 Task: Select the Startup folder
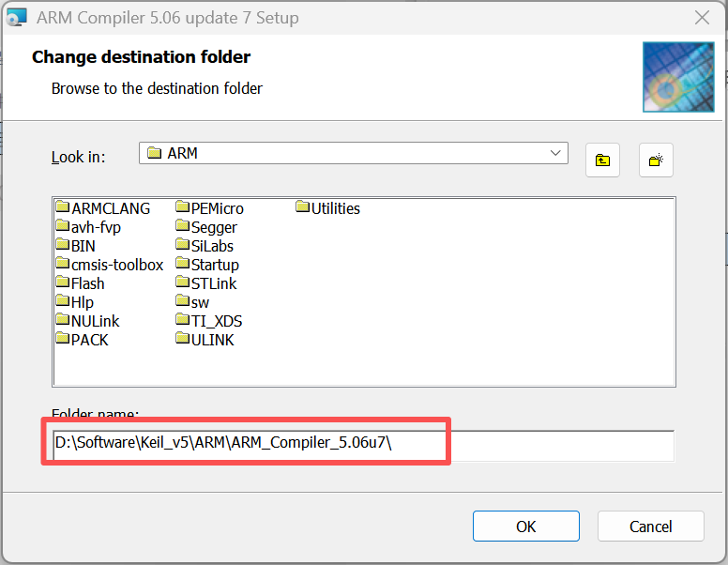[x=207, y=265]
